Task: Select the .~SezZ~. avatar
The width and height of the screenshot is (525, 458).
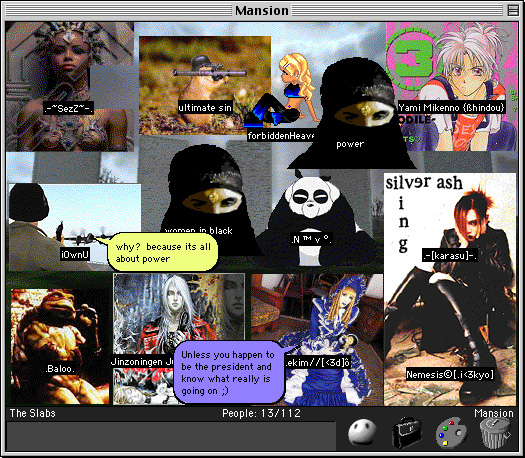Action: (69, 87)
